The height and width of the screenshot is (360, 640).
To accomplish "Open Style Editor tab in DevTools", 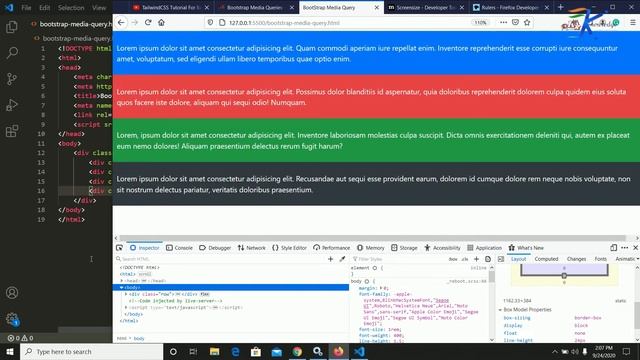I will pyautogui.click(x=289, y=248).
